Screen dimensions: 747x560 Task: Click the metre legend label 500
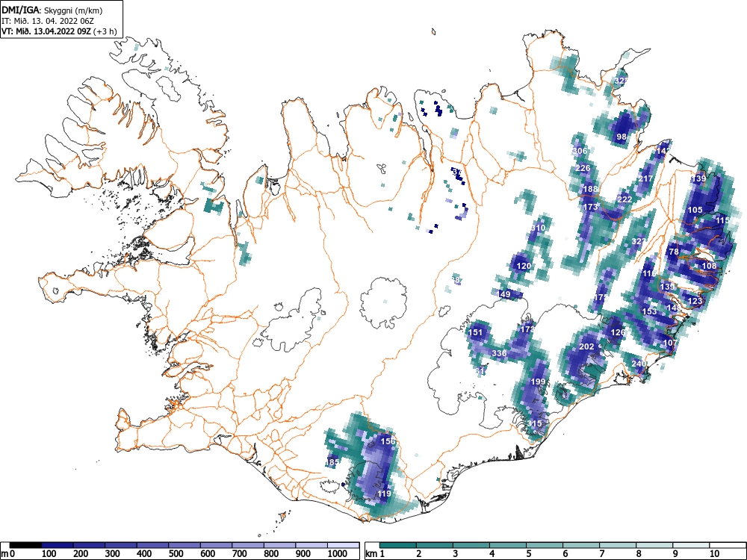[176, 553]
